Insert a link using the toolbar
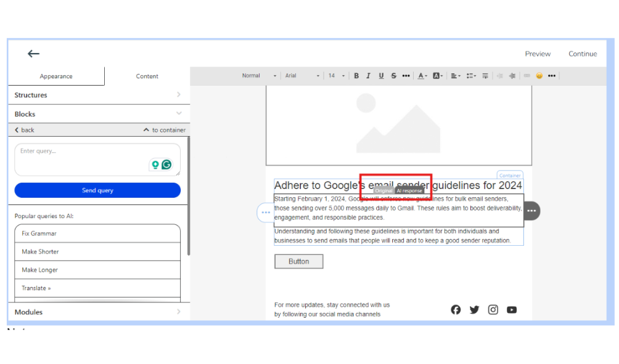Image resolution: width=619 pixels, height=364 pixels. (527, 76)
